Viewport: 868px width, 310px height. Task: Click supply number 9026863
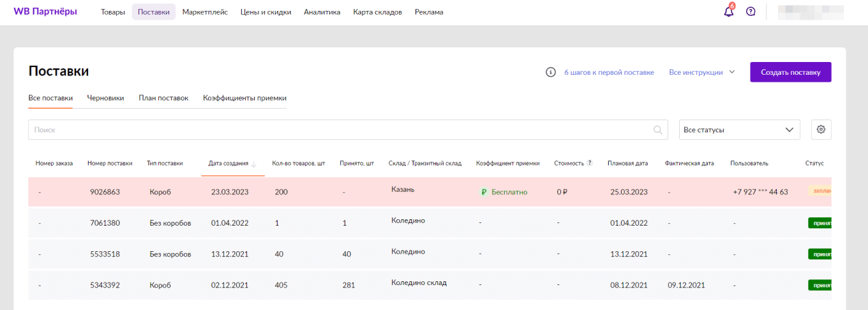(x=105, y=192)
